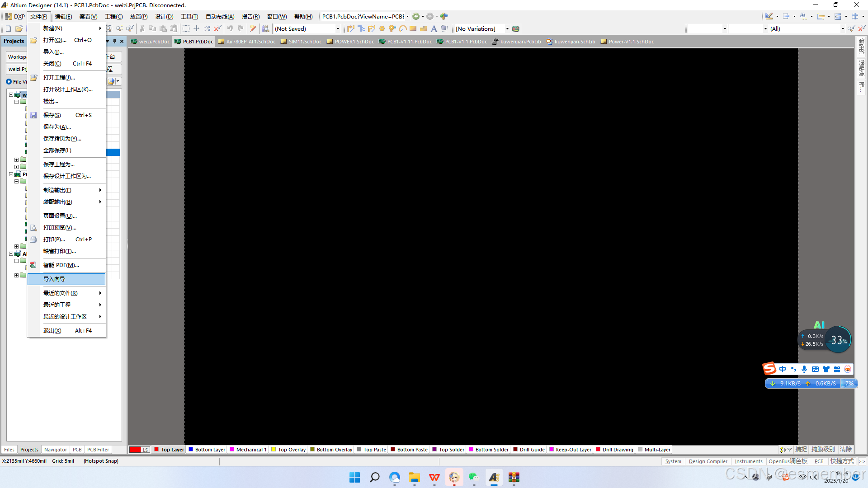Click the 清除 button in status area
This screenshot has width=868, height=488.
pyautogui.click(x=845, y=449)
